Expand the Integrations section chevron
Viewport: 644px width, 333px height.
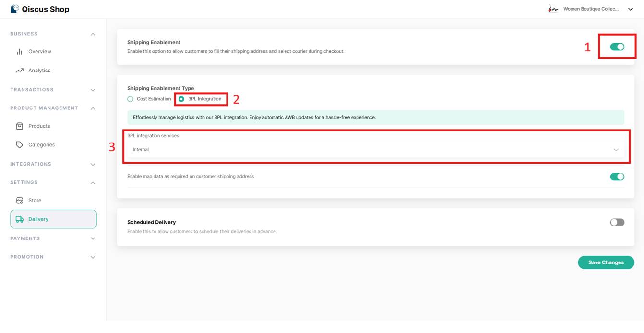point(93,164)
